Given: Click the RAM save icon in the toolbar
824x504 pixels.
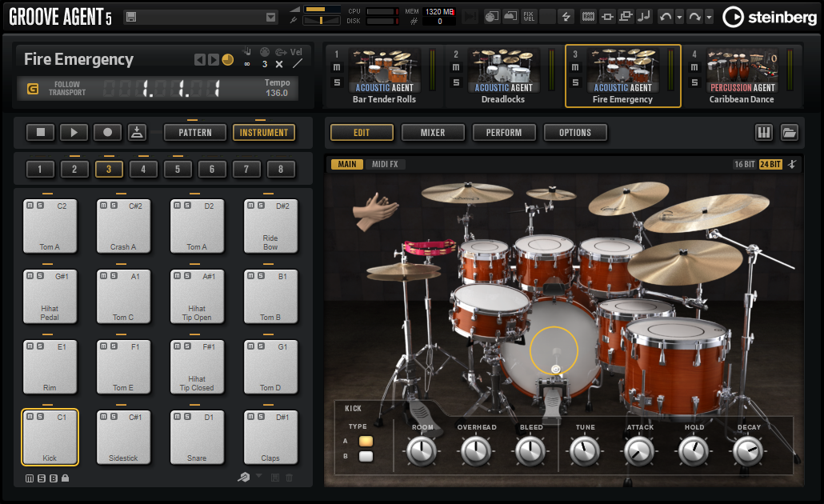Looking at the screenshot, I should [x=588, y=17].
